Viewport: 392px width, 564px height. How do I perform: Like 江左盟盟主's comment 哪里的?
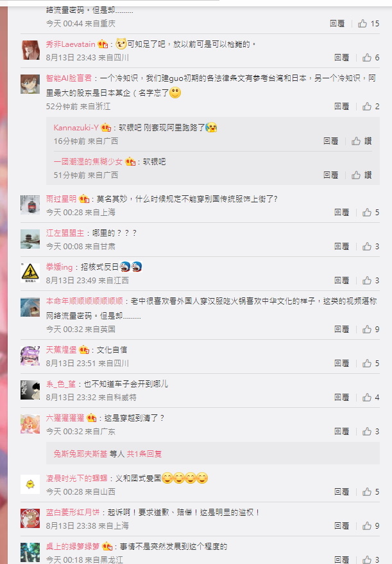pyautogui.click(x=370, y=247)
